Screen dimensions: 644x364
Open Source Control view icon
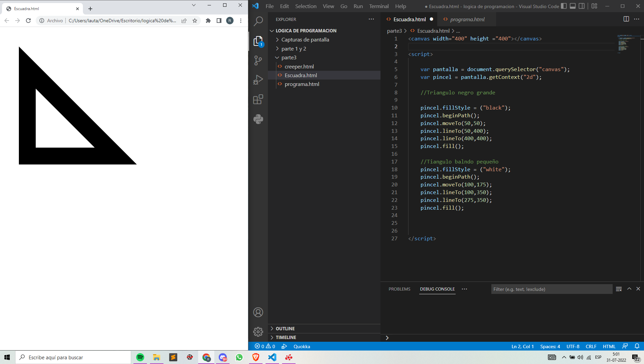click(258, 61)
